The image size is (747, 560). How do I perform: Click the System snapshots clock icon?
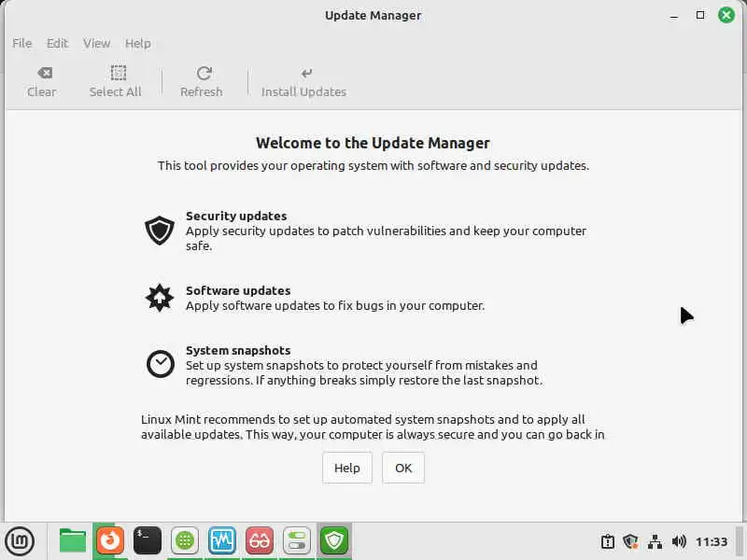coord(160,364)
